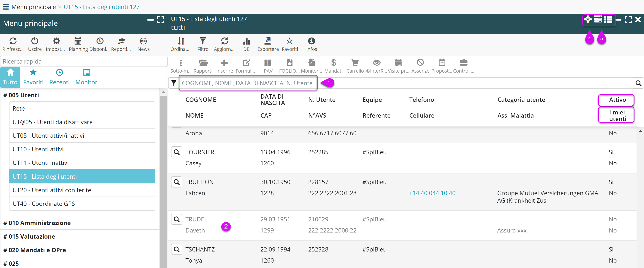
Task: Click the Ordina sort icon
Action: coord(181,41)
